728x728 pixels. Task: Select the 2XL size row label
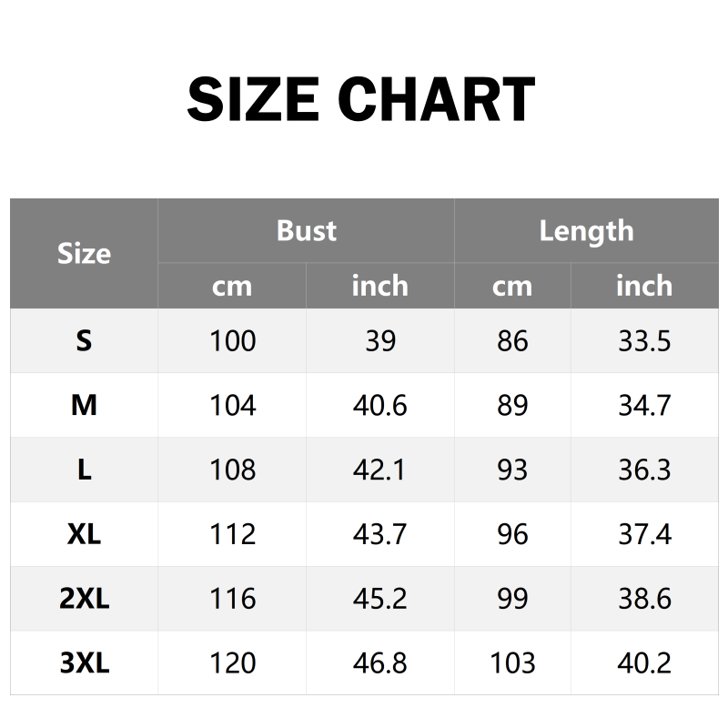point(84,599)
